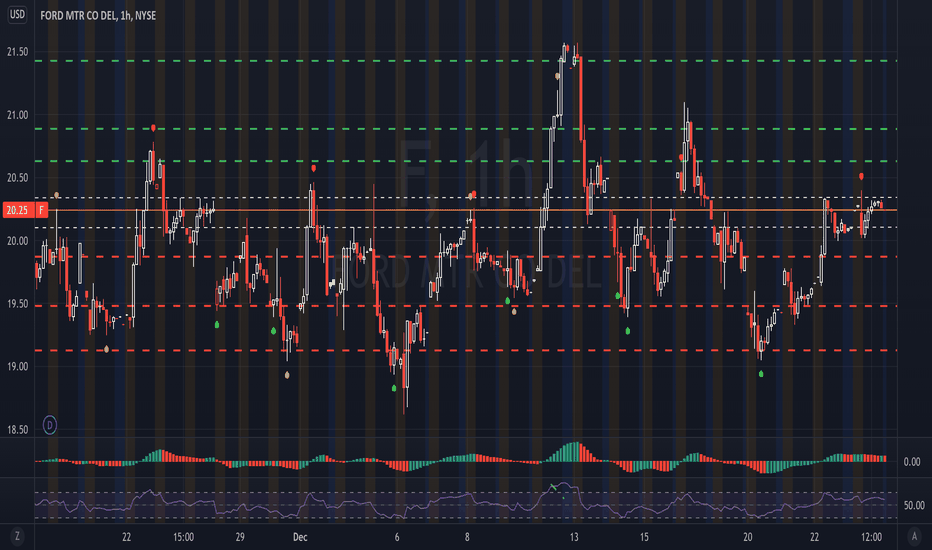The height and width of the screenshot is (550, 932).
Task: Click the 6 date label on the time axis
Action: point(397,537)
